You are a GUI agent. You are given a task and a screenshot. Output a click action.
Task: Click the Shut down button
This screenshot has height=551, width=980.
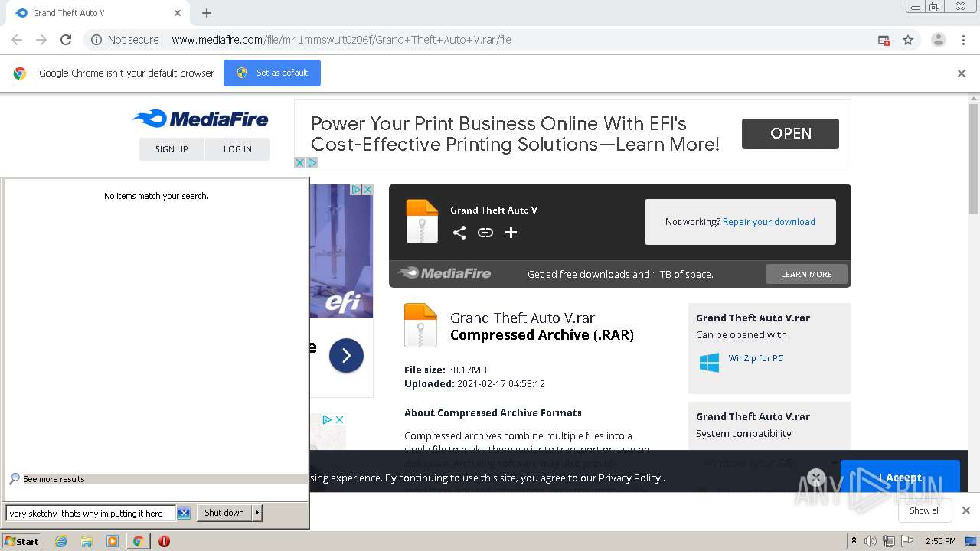click(x=224, y=513)
